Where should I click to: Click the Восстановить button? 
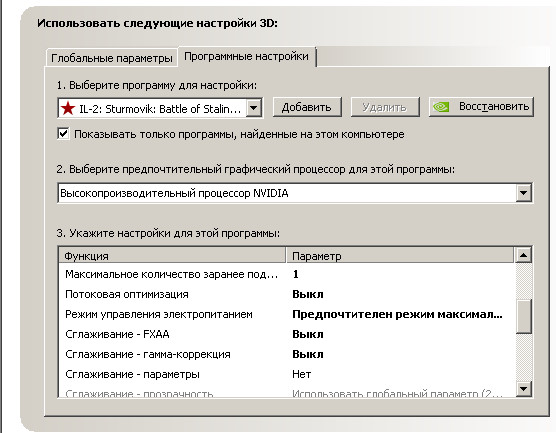click(481, 107)
